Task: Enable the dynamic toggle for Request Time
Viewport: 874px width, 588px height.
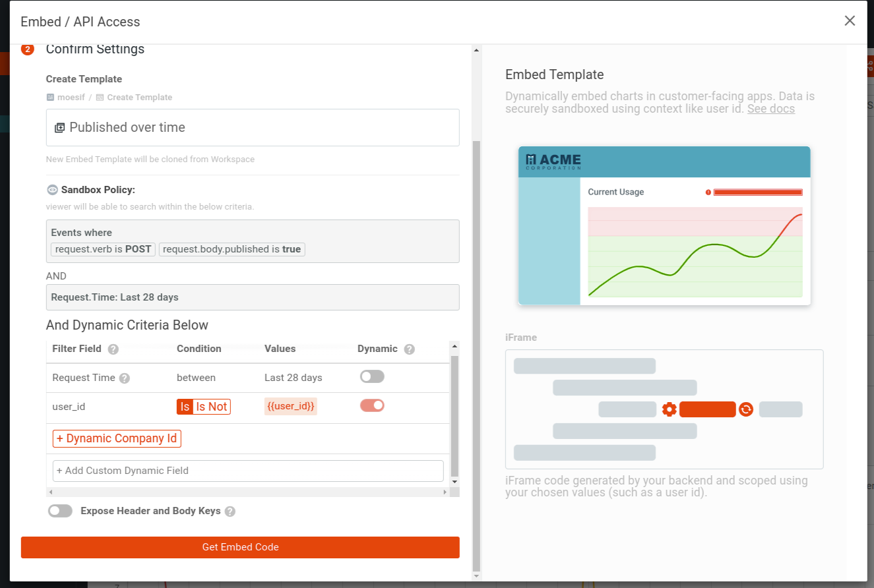Action: pyautogui.click(x=371, y=376)
